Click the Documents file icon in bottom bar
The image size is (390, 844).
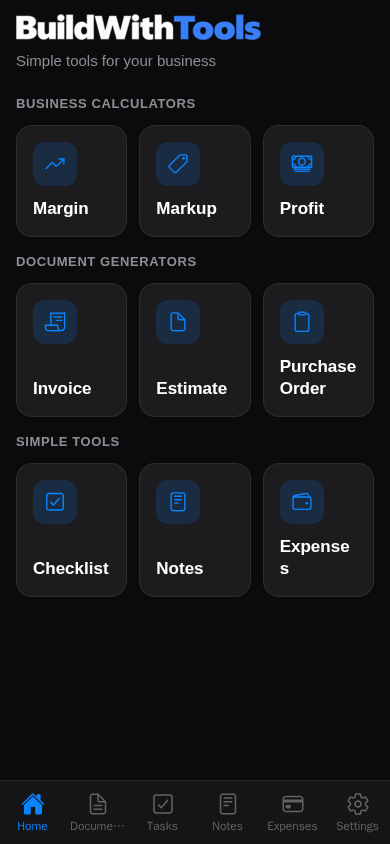(x=97, y=804)
